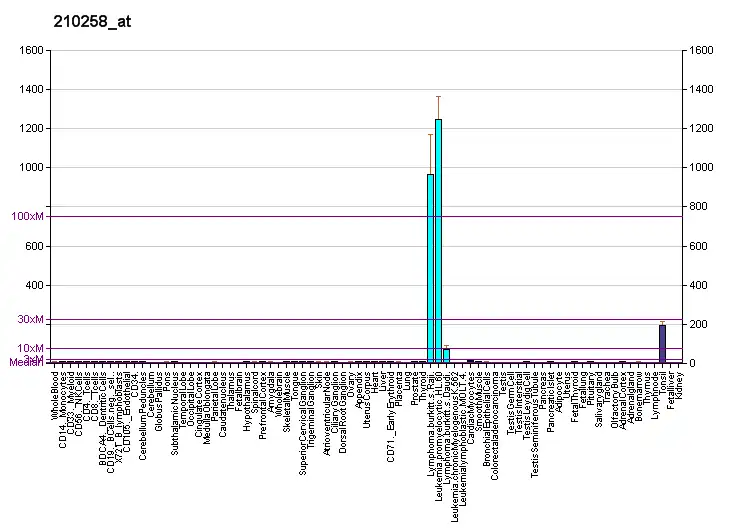The height and width of the screenshot is (530, 732).
Task: Click the 400 tick on left axis
Action: [34, 285]
